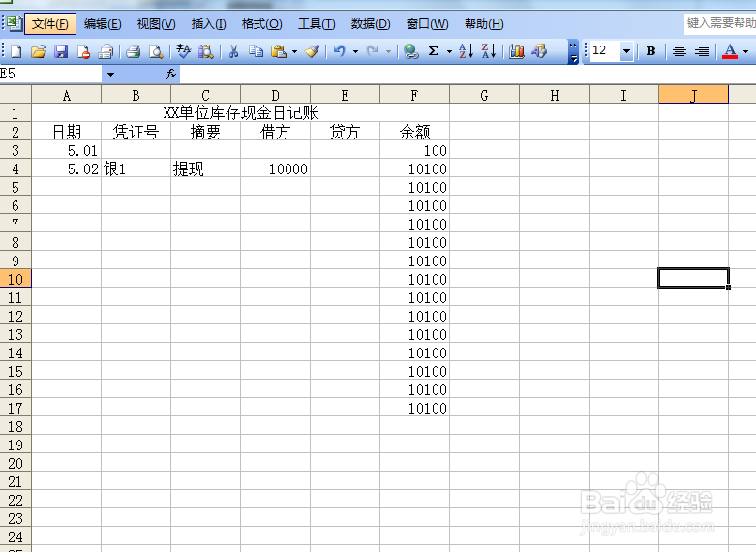Click the 摘要 header cell

[x=205, y=132]
